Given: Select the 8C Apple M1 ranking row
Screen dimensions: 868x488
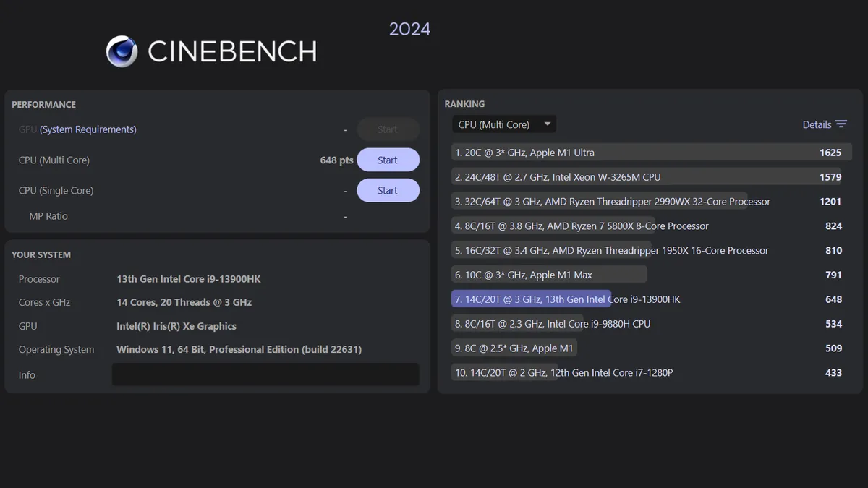Looking at the screenshot, I should click(x=514, y=348).
